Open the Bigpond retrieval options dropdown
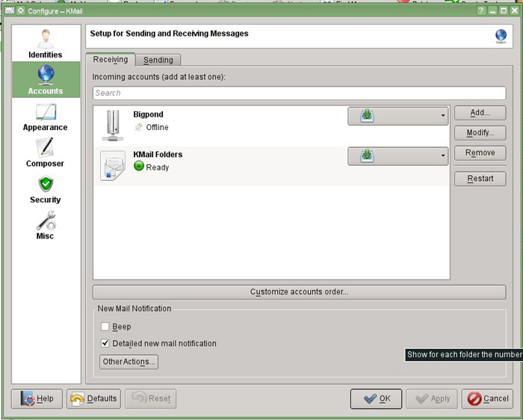The width and height of the screenshot is (523, 420). [x=398, y=116]
